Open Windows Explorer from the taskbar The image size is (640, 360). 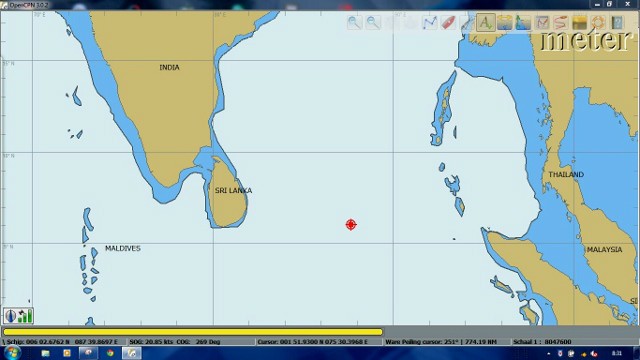(45, 353)
